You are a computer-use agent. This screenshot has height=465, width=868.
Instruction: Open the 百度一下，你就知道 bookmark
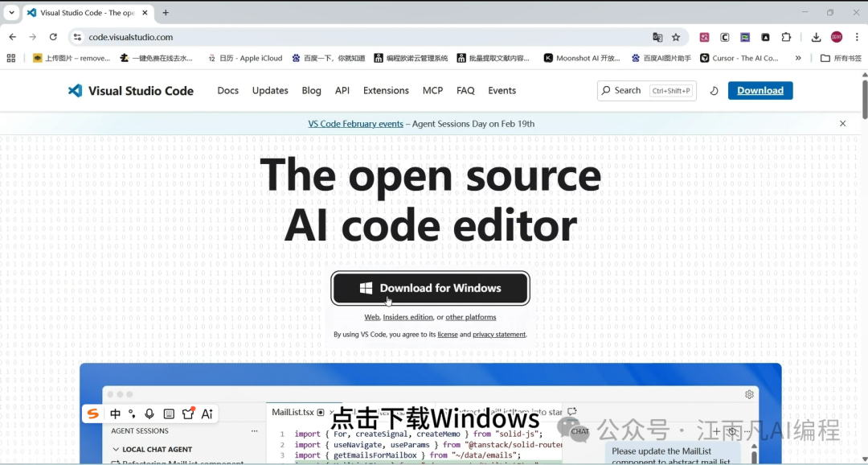tap(328, 58)
